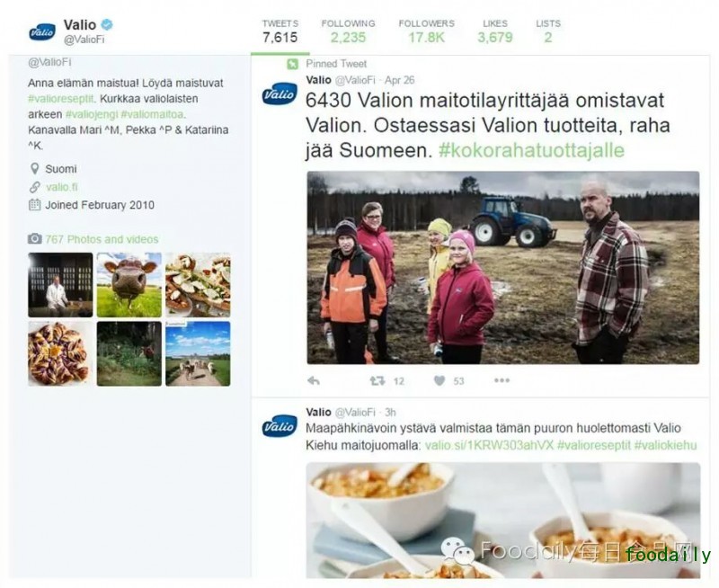Open the more options dots on the pinned tweet
The width and height of the screenshot is (719, 588).
502,380
